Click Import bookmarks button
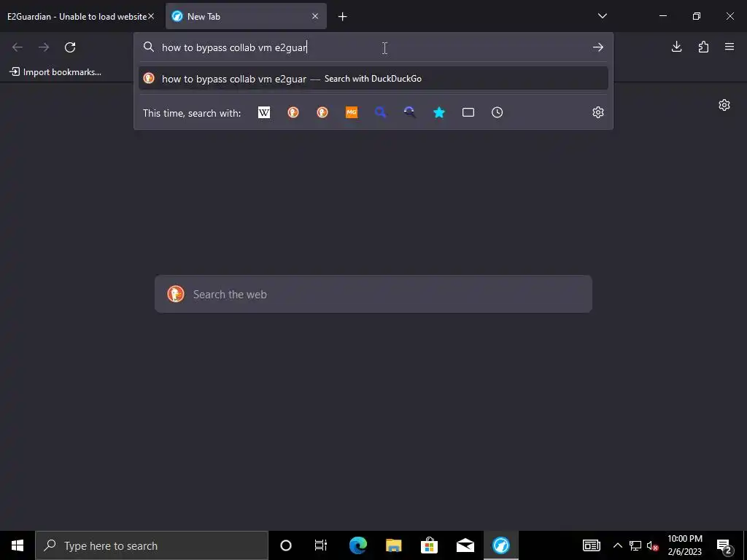Viewport: 747px width, 560px height. pos(55,72)
